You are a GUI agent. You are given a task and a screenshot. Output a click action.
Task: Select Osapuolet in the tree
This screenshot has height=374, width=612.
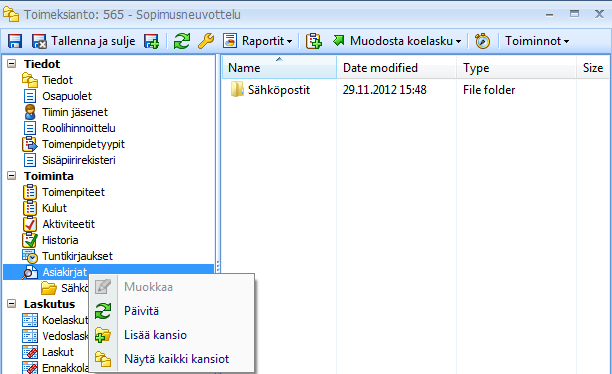(x=57, y=96)
